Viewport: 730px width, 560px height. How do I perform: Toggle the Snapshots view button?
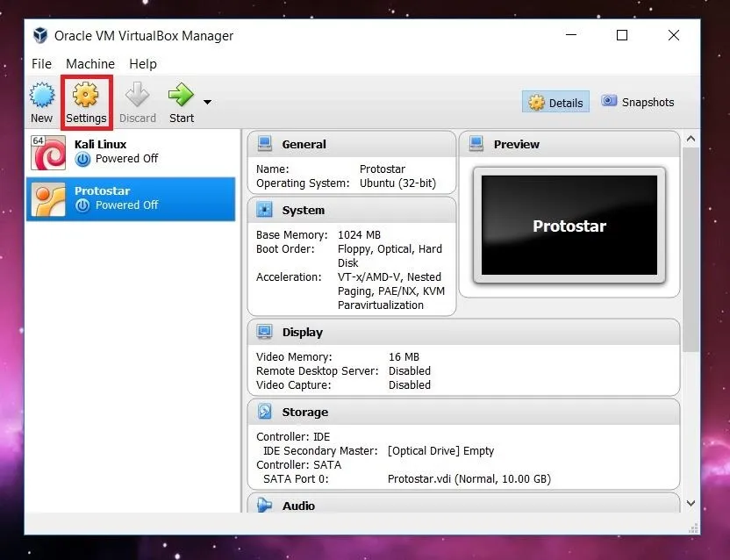pyautogui.click(x=638, y=102)
